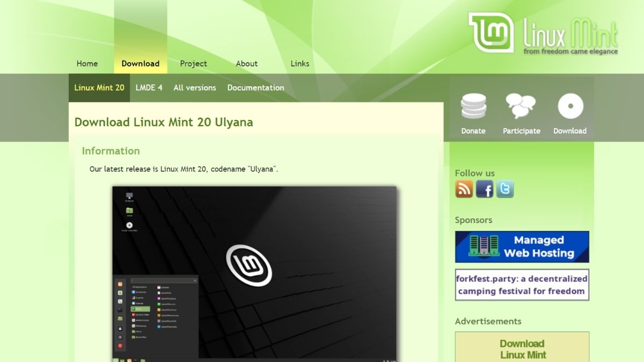This screenshot has height=362, width=644.
Task: Open the Participate speech bubbles icon
Action: point(521,106)
